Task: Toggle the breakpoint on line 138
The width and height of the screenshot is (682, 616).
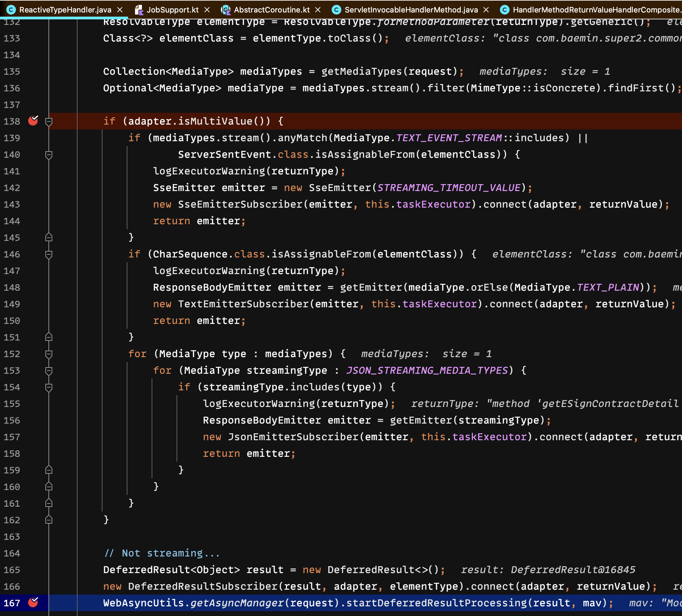Action: click(33, 121)
